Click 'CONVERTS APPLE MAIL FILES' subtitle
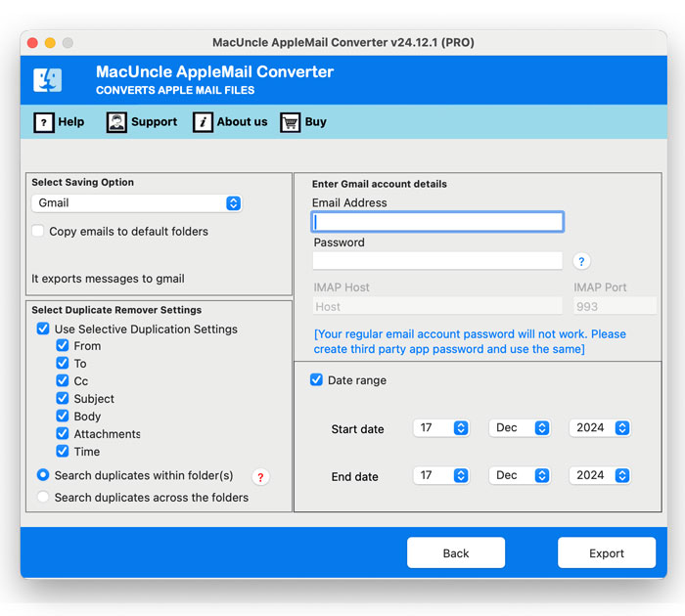 click(x=175, y=90)
